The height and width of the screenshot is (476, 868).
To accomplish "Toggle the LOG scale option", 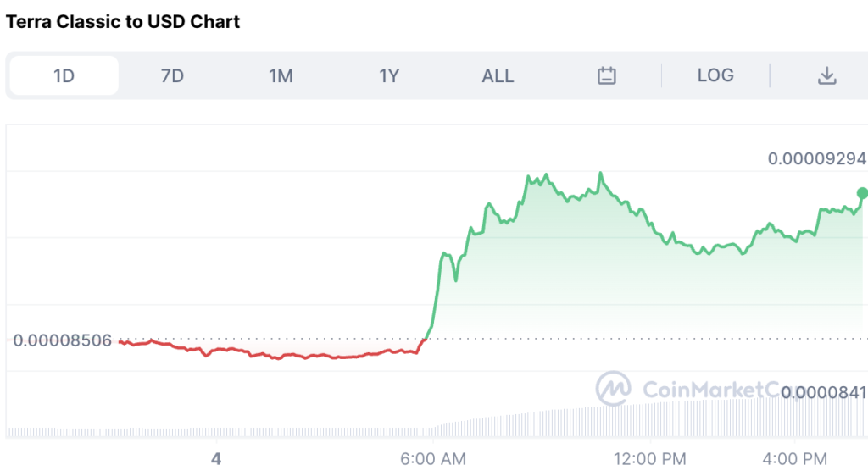I will point(715,75).
